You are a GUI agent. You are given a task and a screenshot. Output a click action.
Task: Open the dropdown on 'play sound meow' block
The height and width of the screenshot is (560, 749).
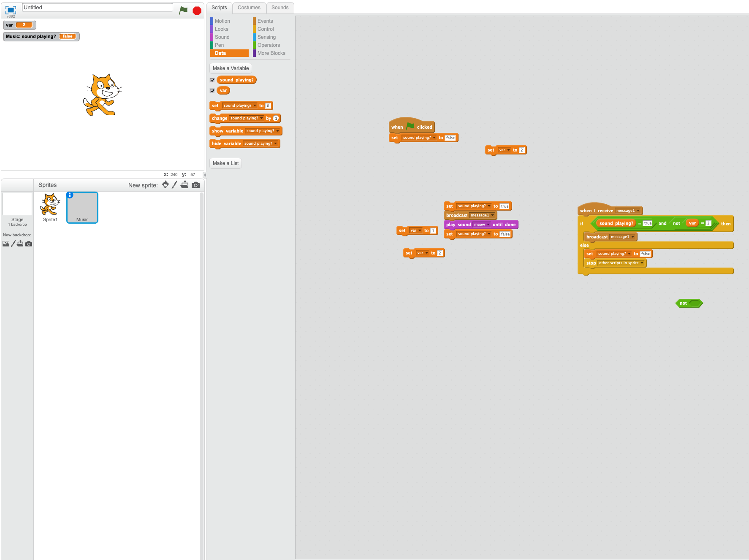pyautogui.click(x=488, y=225)
